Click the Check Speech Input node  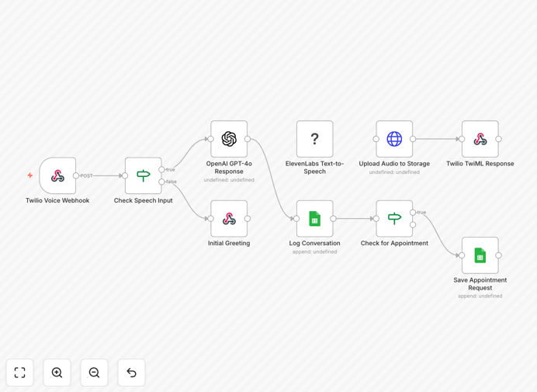pos(143,175)
